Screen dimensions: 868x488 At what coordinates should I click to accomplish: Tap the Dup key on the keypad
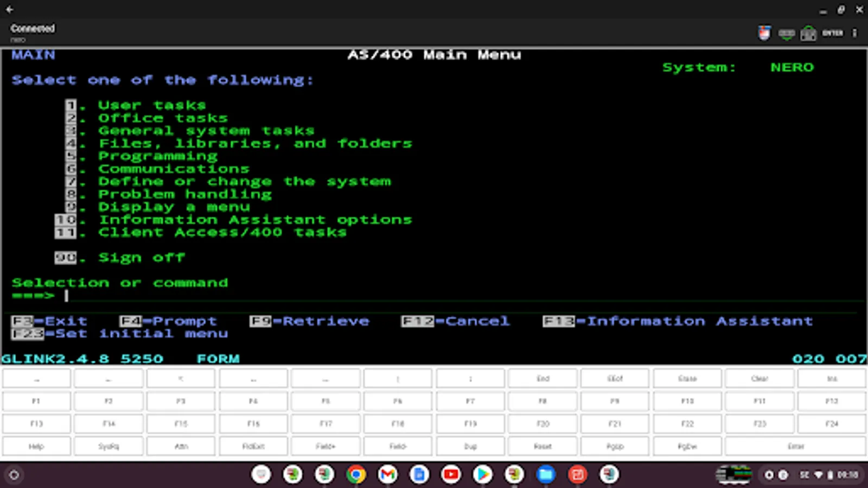click(470, 447)
